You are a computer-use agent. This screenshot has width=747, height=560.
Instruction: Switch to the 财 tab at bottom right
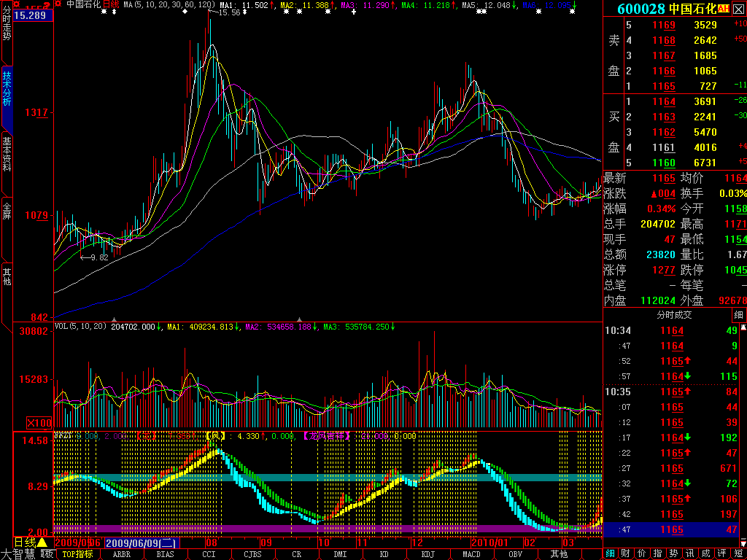[625, 553]
